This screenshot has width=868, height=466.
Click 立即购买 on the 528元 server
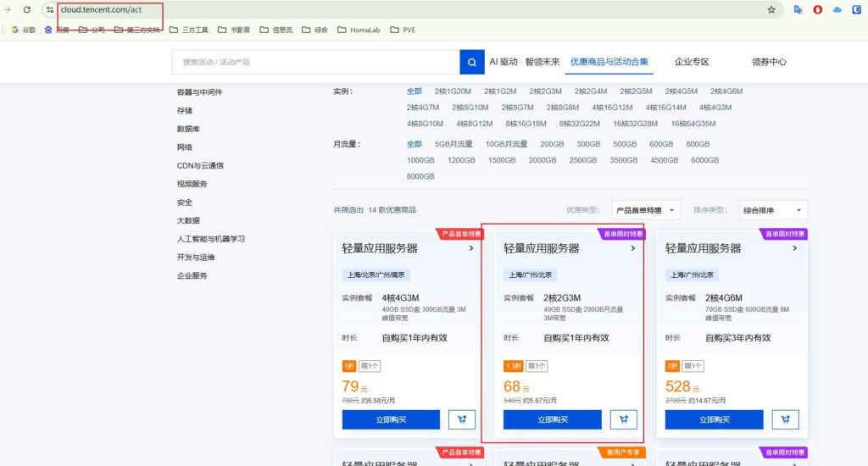[714, 419]
